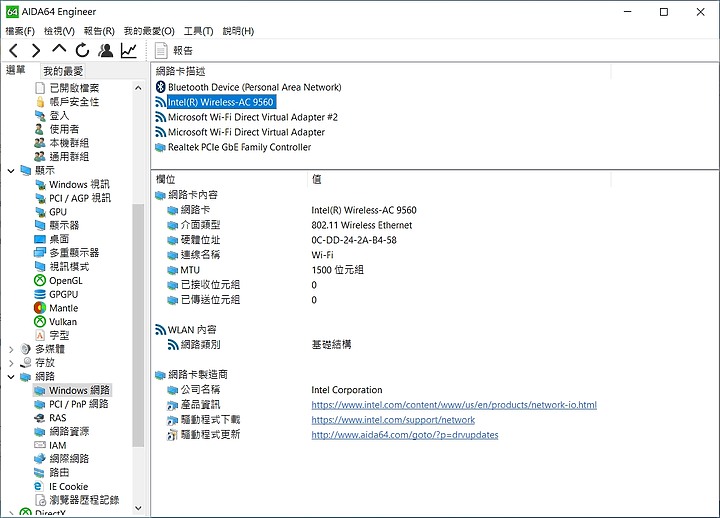Select Bluetooth Device (Personal Area Network) adapter

[249, 87]
